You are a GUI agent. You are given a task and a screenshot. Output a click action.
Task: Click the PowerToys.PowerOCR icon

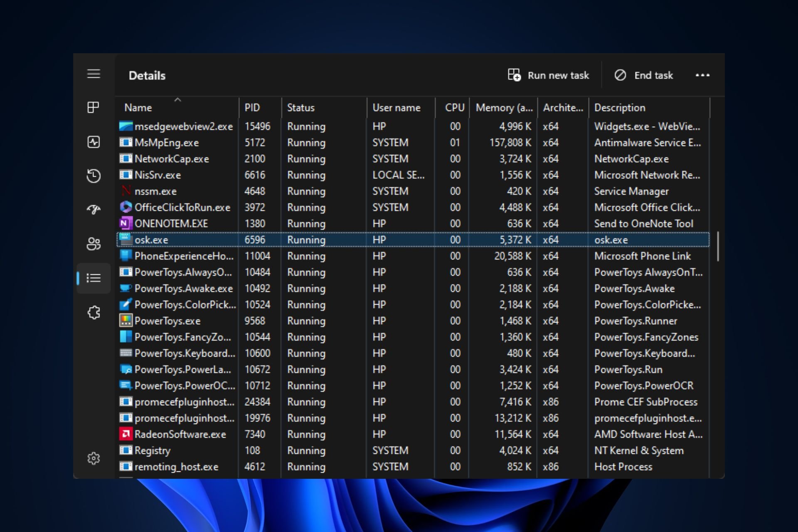click(126, 385)
